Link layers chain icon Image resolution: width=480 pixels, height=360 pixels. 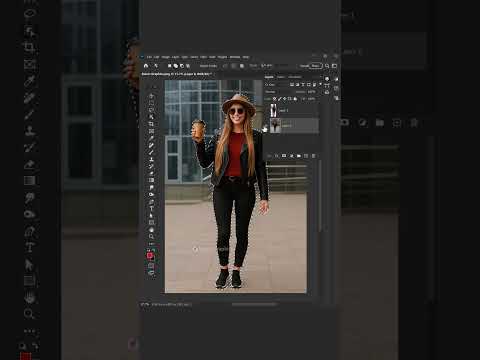pos(269,156)
